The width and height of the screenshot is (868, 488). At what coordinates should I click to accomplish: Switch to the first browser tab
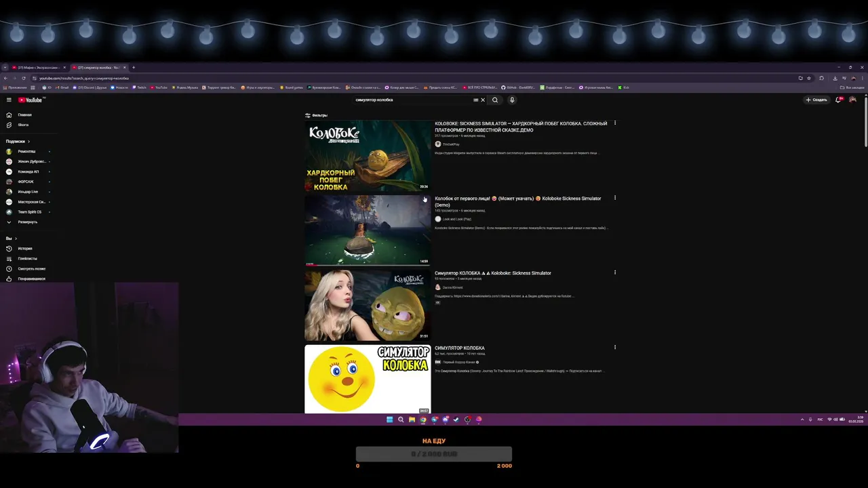[x=39, y=68]
